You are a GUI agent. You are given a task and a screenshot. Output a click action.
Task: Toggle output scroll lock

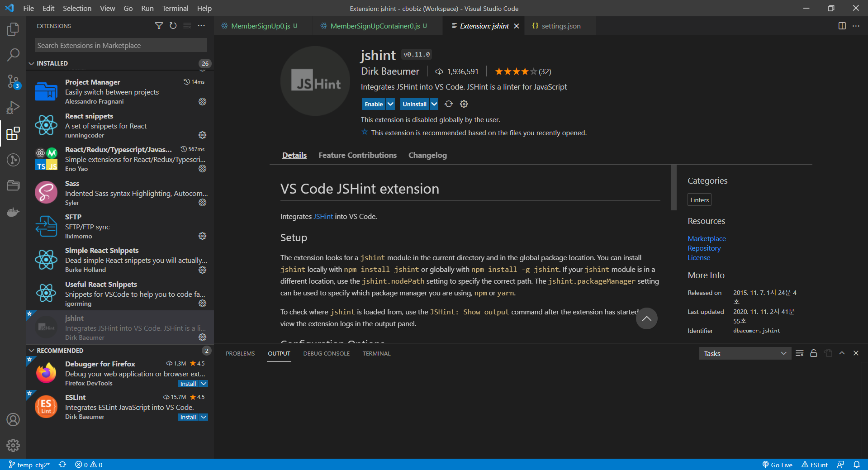(813, 353)
